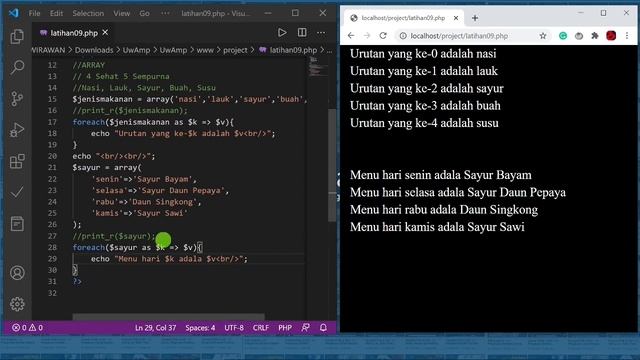The image size is (640, 360).
Task: Change the language mode via PHP
Action: (285, 328)
